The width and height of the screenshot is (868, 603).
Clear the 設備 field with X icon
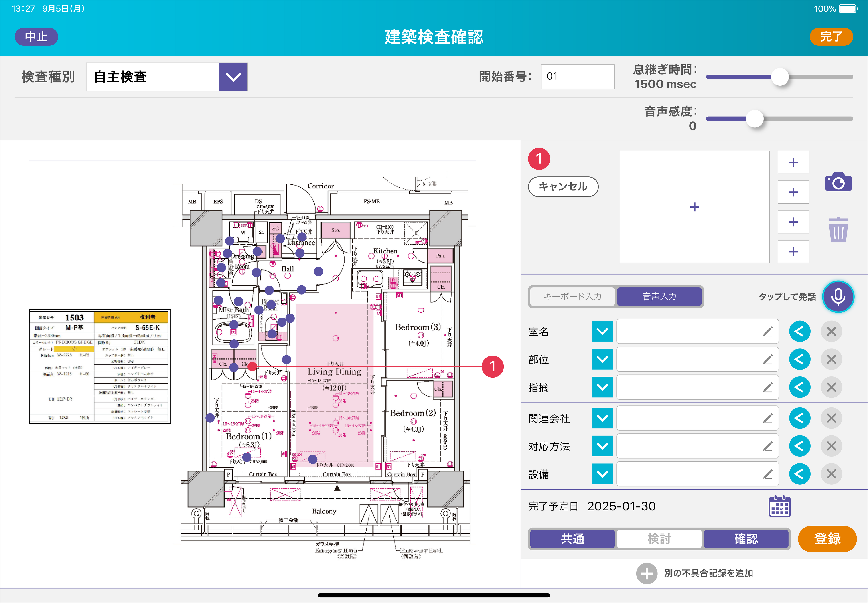tap(831, 474)
